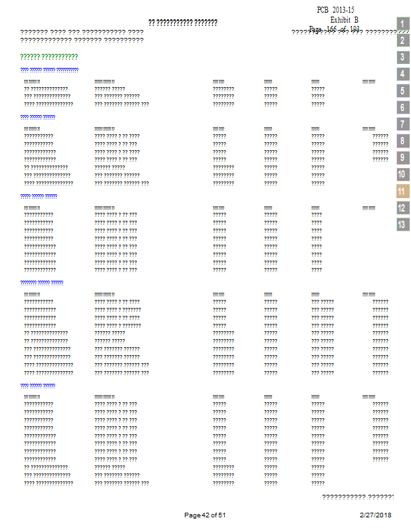The height and width of the screenshot is (532, 411).
Task: Click the highlighted tan tab 11
Action: tap(402, 191)
